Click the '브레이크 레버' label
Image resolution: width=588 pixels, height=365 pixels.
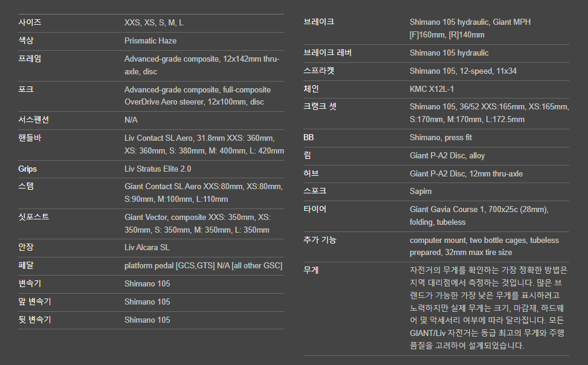click(x=328, y=53)
